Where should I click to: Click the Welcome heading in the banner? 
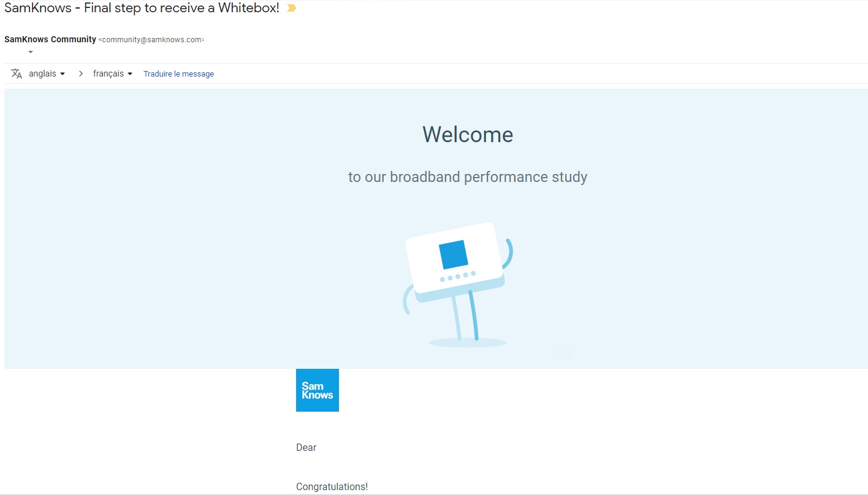click(x=467, y=134)
